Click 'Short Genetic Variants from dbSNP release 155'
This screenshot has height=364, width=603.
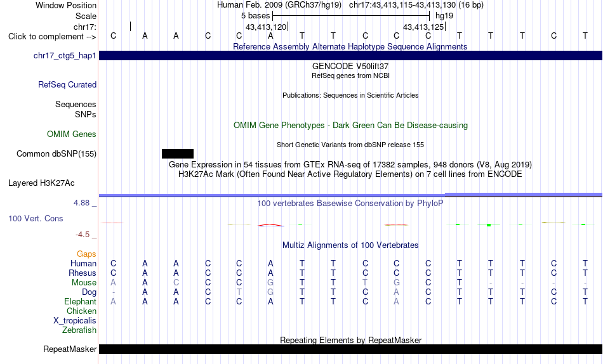tap(350, 145)
